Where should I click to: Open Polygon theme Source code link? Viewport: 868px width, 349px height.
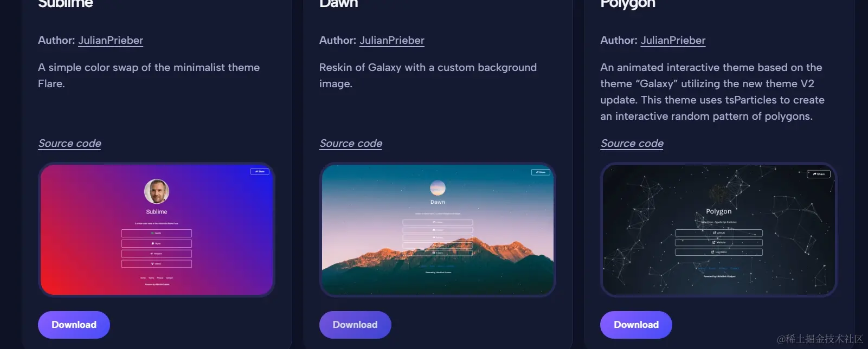click(x=632, y=144)
